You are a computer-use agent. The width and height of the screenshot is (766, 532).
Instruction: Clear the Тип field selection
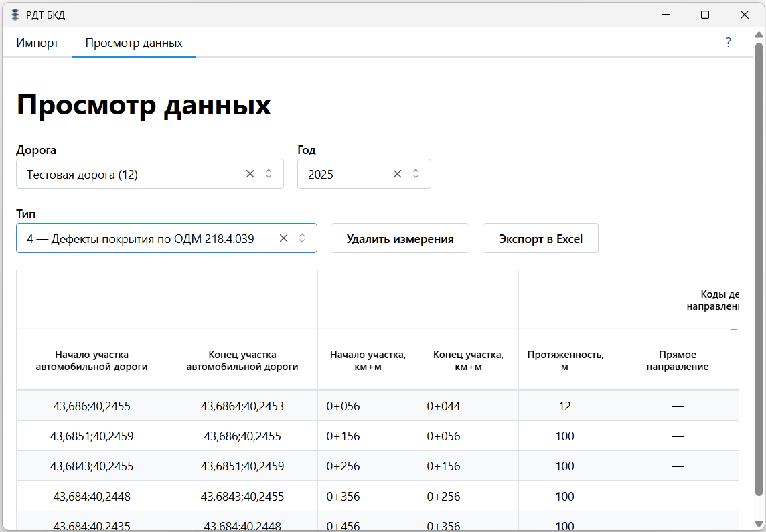283,238
